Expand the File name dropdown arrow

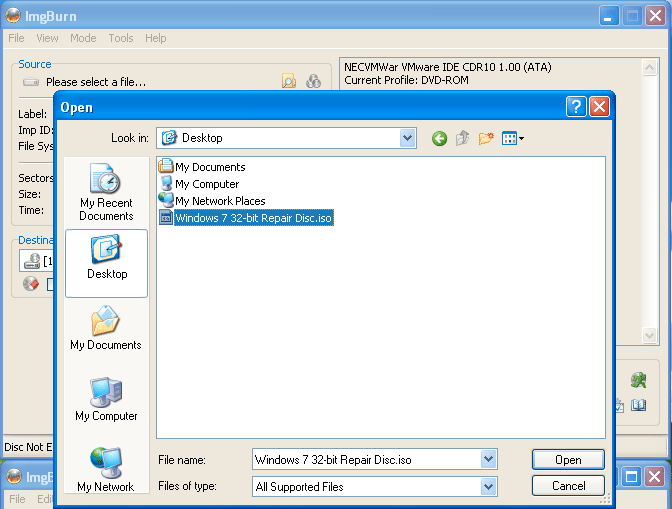[488, 459]
